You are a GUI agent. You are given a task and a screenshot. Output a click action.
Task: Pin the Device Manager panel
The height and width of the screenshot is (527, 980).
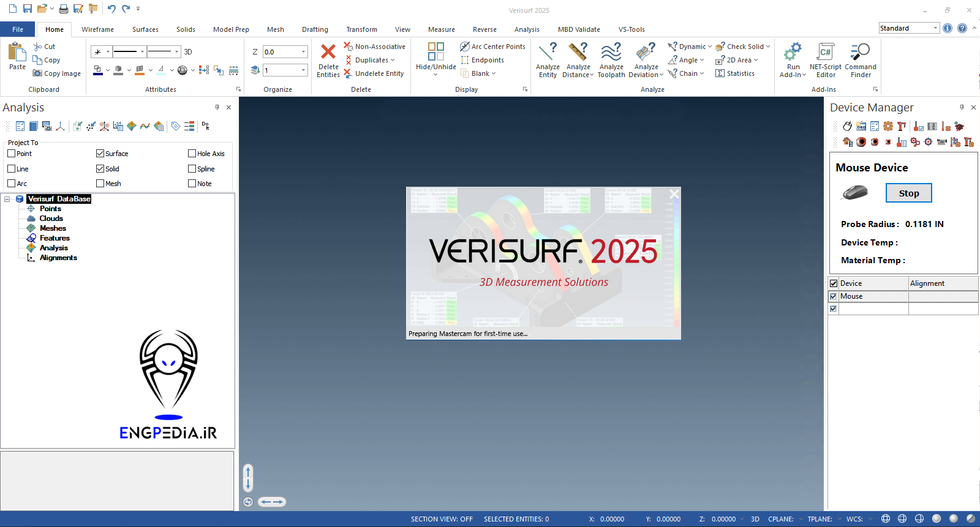(x=962, y=107)
